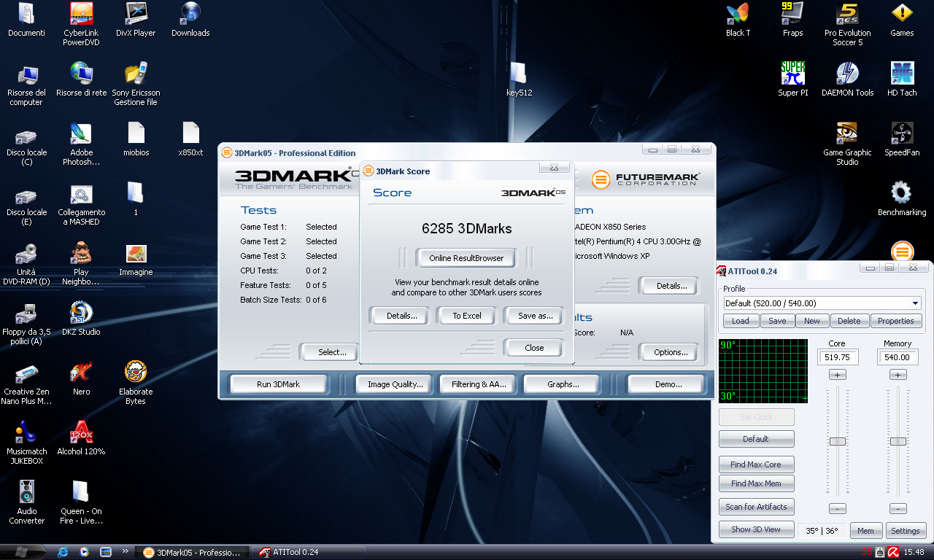This screenshot has width=934, height=560.
Task: Open the Nero desktop shortcut
Action: tap(81, 373)
